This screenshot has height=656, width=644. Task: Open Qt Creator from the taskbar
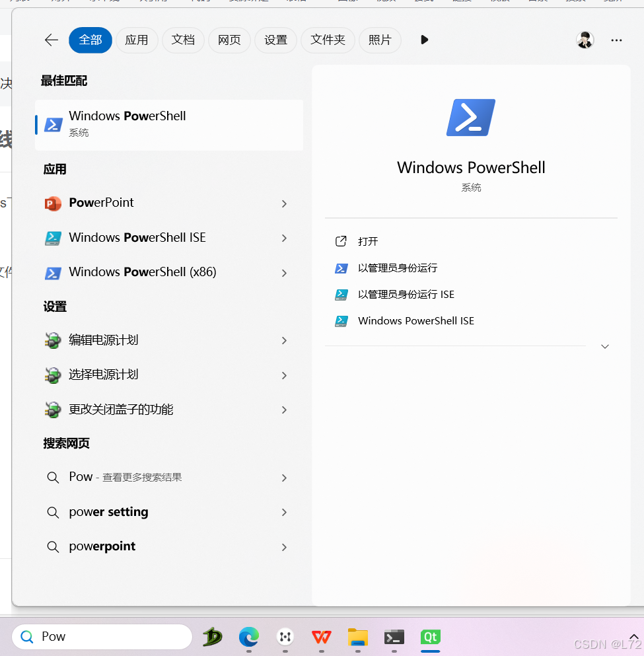tap(431, 638)
